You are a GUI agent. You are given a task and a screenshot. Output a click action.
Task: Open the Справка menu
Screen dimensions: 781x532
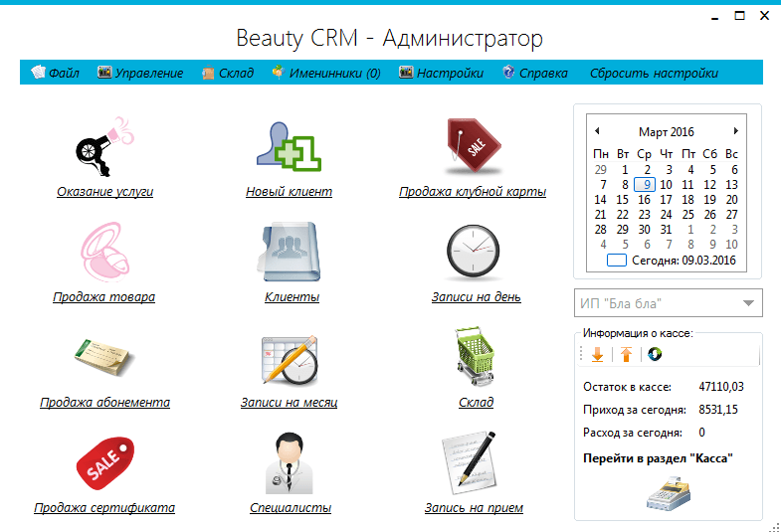tap(535, 73)
